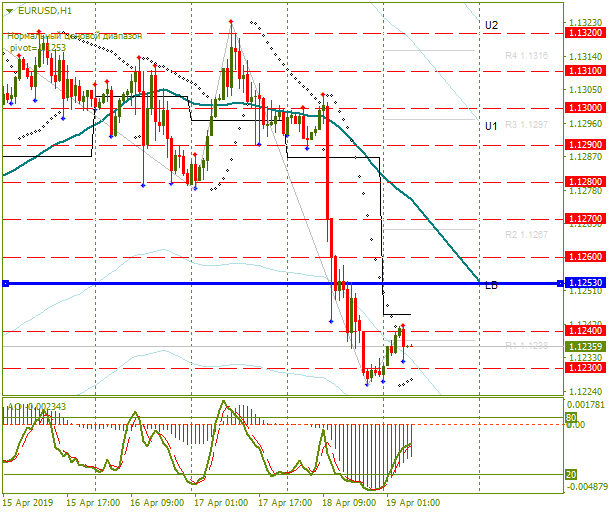Click the red 1.13000 level label
Viewport: 609px width, 514px height.
pos(585,108)
